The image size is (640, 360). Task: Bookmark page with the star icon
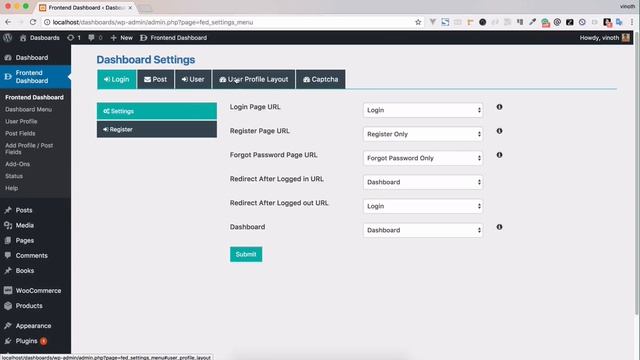pyautogui.click(x=418, y=22)
